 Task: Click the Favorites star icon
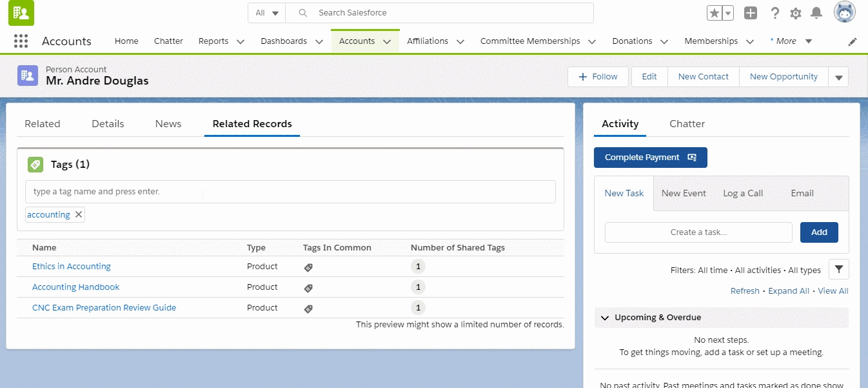pyautogui.click(x=714, y=13)
